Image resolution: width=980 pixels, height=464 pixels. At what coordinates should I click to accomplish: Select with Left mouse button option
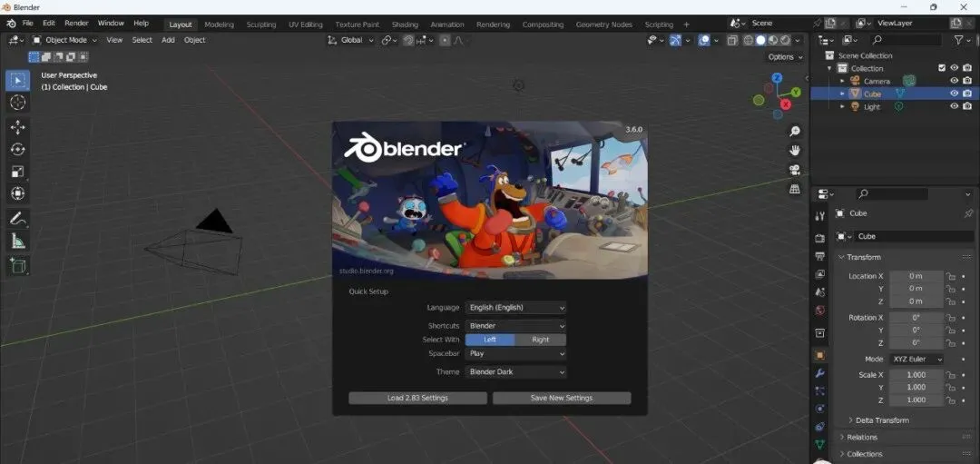point(490,340)
